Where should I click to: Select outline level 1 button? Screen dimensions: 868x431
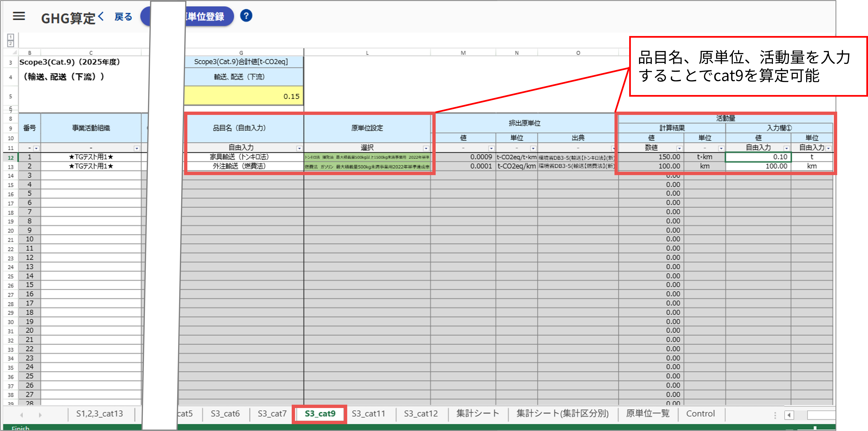pyautogui.click(x=10, y=37)
